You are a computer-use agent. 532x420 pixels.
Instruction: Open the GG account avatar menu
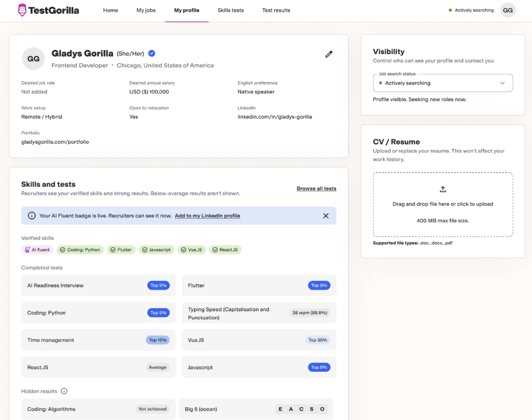click(508, 10)
